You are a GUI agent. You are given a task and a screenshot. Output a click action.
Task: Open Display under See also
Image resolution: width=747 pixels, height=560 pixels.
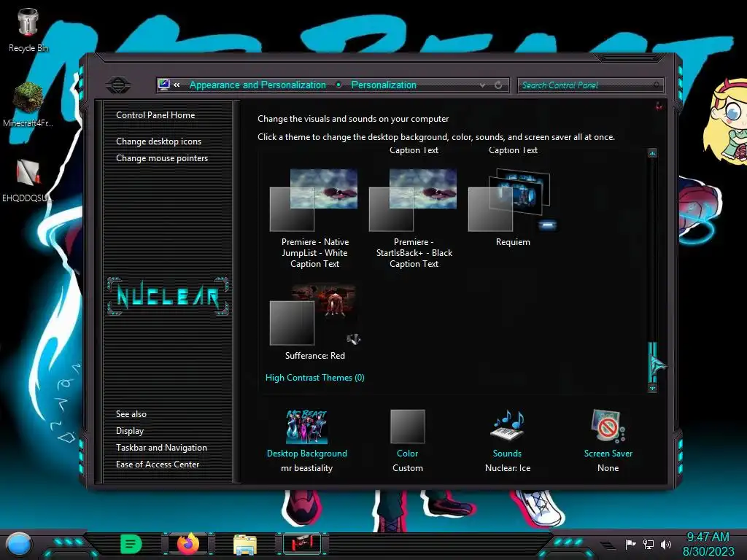(x=130, y=431)
